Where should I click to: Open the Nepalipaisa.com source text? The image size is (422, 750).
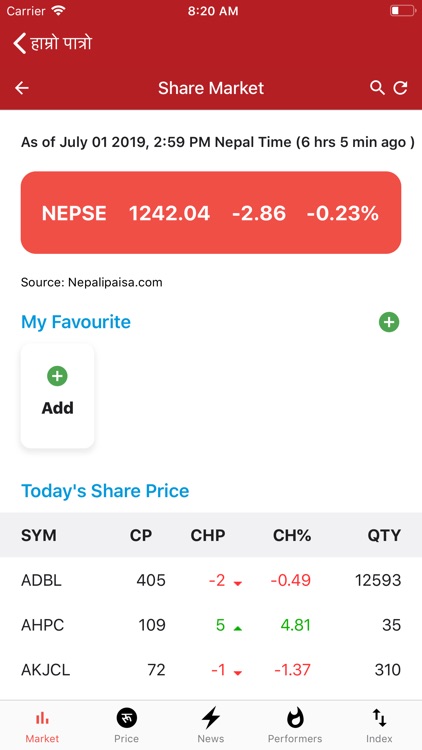point(91,283)
